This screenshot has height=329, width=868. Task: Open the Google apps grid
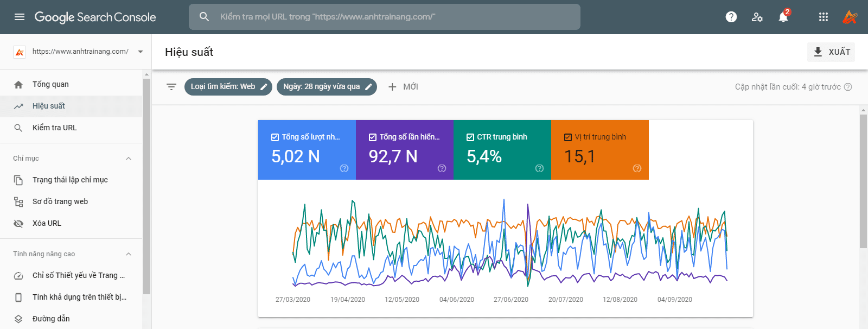(x=824, y=17)
